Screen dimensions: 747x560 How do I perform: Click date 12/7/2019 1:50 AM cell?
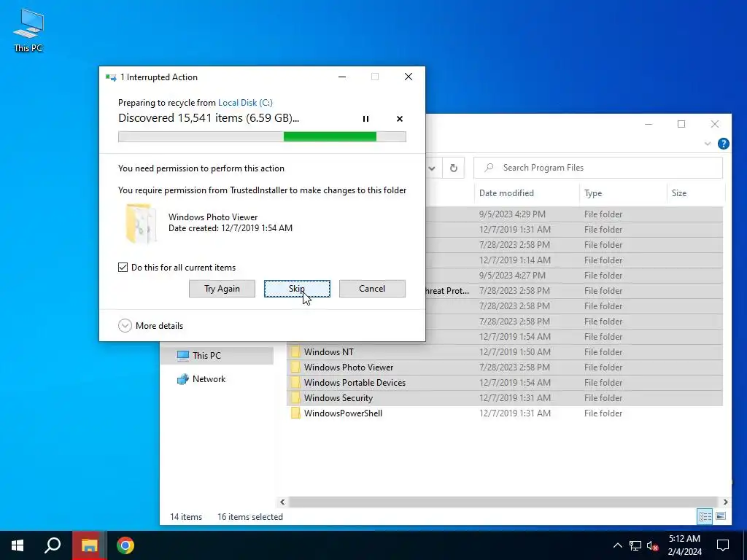514,352
